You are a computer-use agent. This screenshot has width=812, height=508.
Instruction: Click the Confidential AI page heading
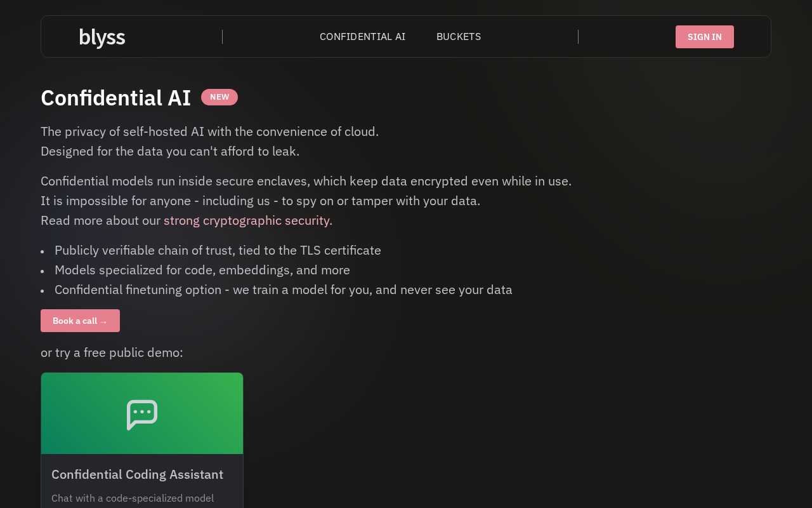(115, 98)
